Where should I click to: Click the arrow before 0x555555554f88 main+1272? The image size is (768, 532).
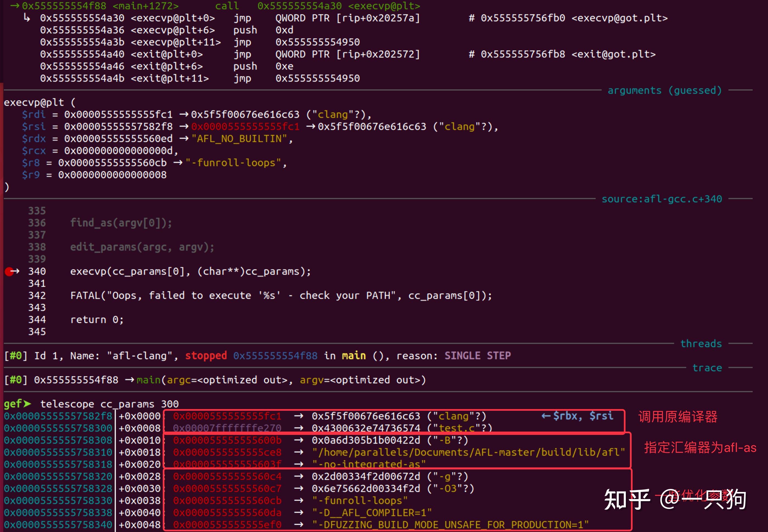point(15,6)
